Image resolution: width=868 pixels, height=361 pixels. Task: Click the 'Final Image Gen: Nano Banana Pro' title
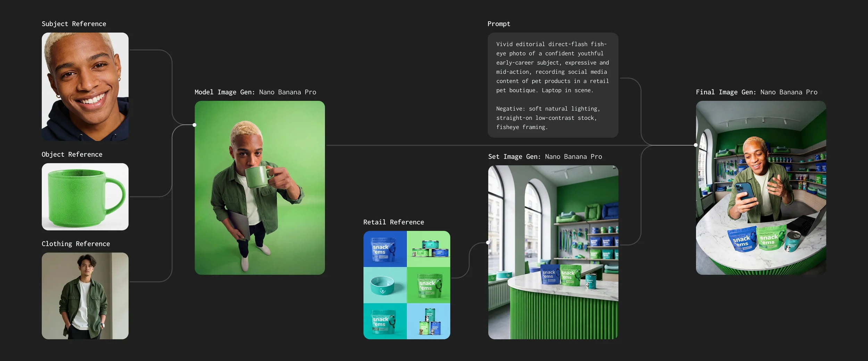point(756,92)
